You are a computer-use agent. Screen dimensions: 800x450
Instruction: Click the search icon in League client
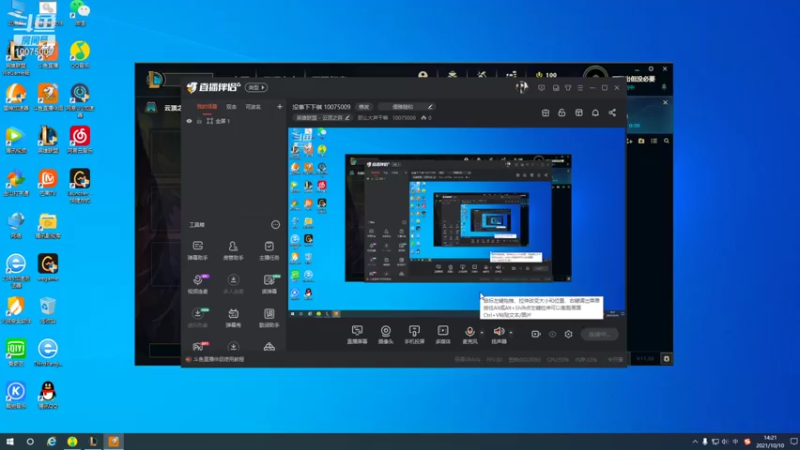(x=666, y=141)
